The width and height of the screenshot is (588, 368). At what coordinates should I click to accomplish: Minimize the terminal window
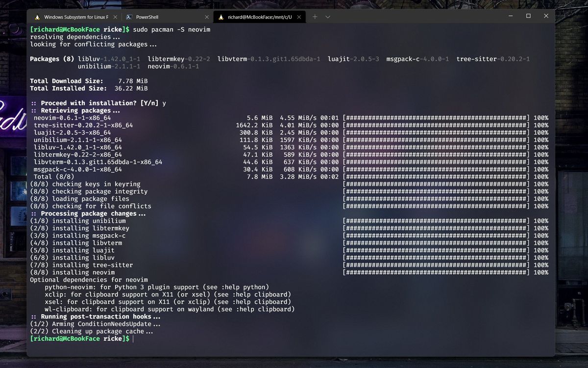[x=510, y=16]
